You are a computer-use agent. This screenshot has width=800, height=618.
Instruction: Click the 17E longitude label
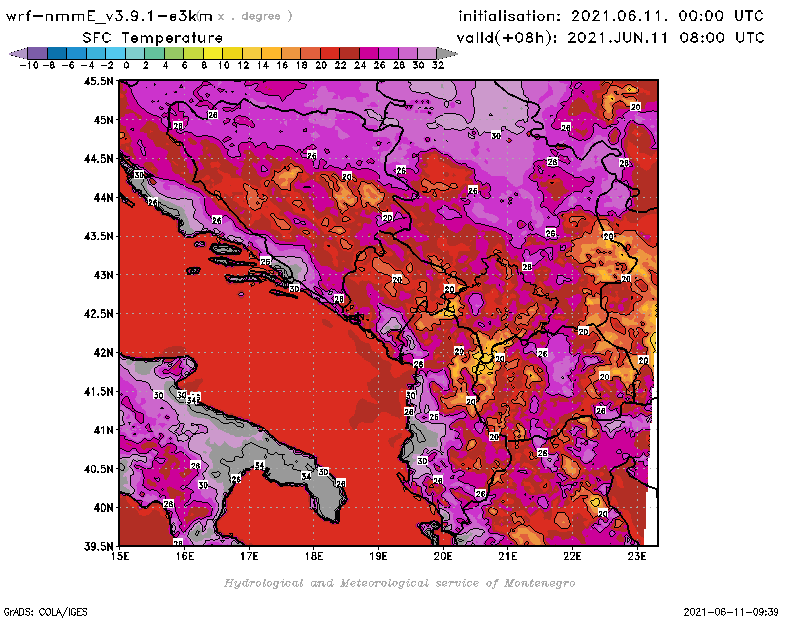249,556
